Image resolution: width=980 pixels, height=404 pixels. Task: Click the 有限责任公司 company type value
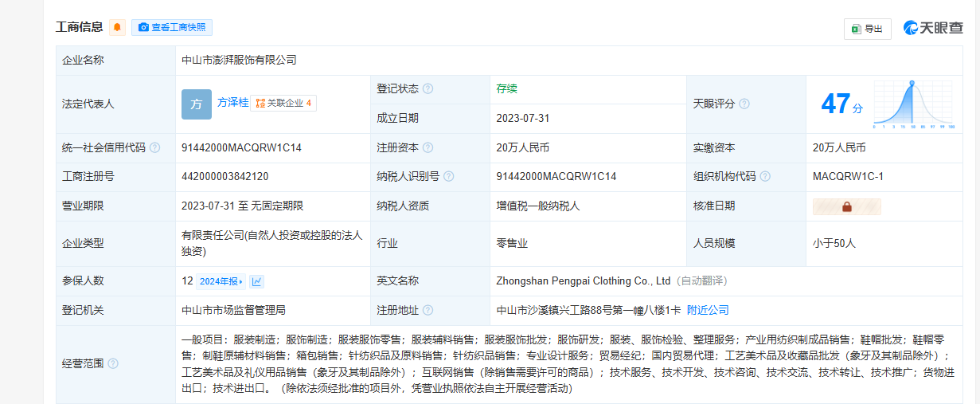point(272,243)
